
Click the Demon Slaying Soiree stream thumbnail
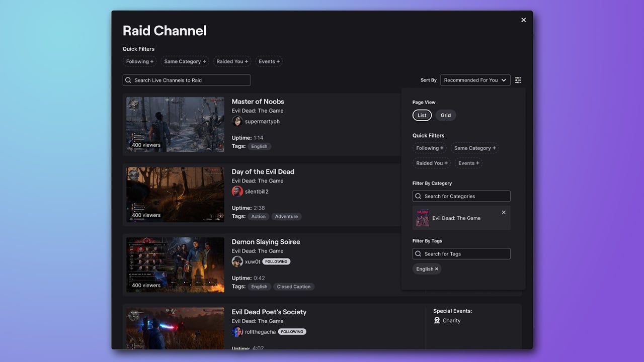coord(175,265)
